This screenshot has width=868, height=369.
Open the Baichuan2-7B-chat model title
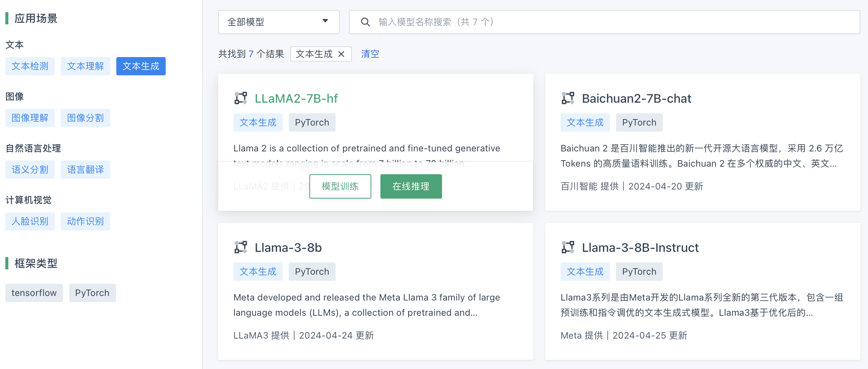pos(636,99)
